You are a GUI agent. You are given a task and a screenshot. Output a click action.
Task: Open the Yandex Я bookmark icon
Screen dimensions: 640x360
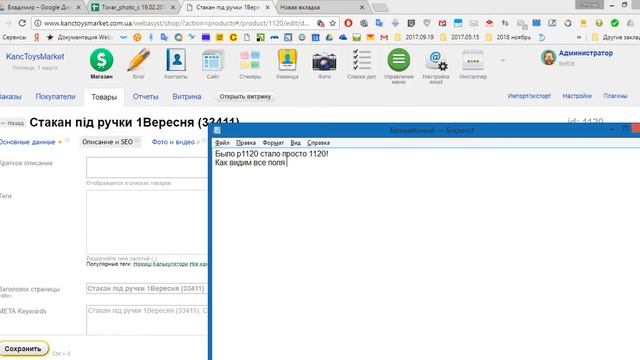pyautogui.click(x=36, y=37)
